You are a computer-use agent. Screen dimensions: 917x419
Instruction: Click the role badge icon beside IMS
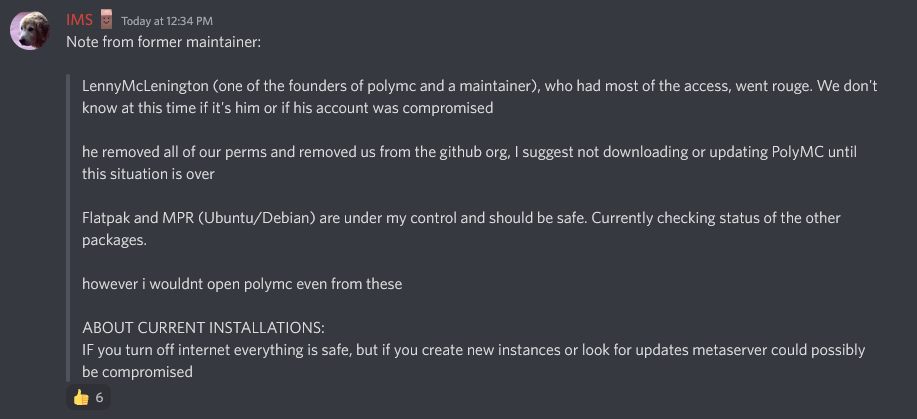(x=106, y=19)
